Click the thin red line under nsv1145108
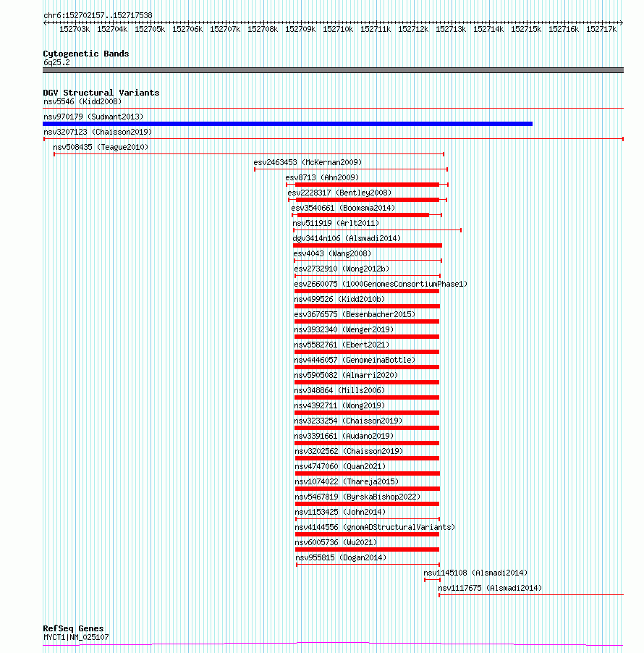Screen dimensions: 644x653 432,580
